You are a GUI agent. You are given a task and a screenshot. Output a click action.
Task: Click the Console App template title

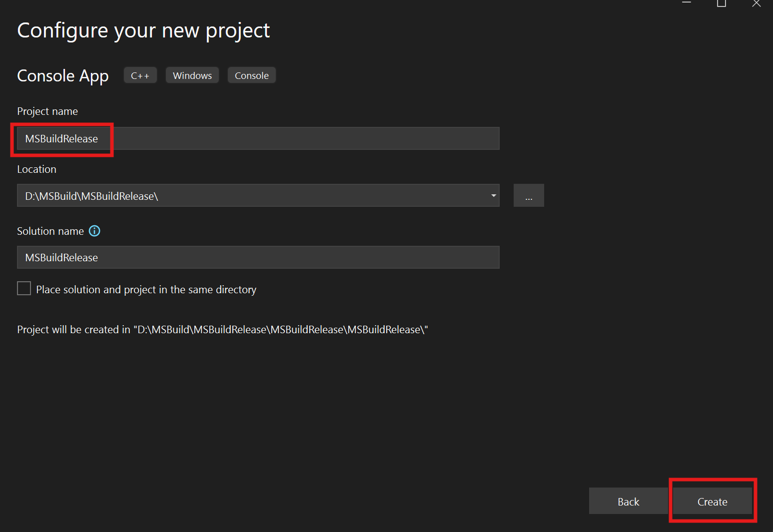pyautogui.click(x=63, y=76)
